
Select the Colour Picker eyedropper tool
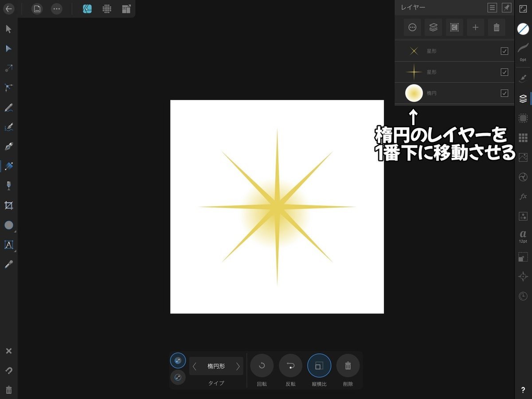coord(8,264)
